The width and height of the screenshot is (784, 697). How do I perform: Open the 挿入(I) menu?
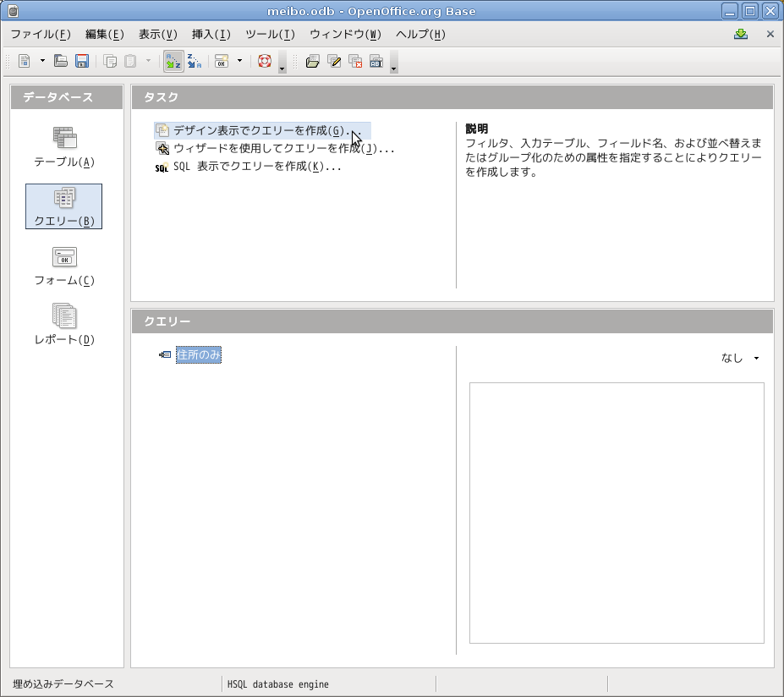point(211,35)
